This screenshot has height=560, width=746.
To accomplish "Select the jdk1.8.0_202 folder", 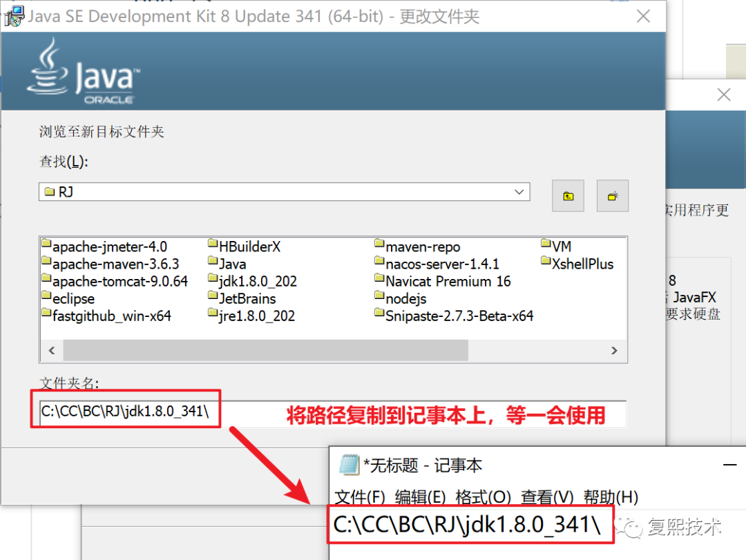I will coord(252,281).
